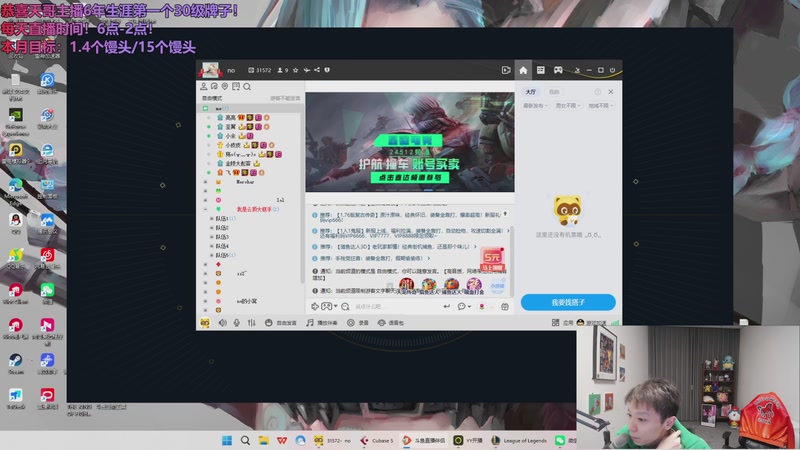Open the list panel icon in YY header
This screenshot has height=450, width=800.
coord(541,70)
